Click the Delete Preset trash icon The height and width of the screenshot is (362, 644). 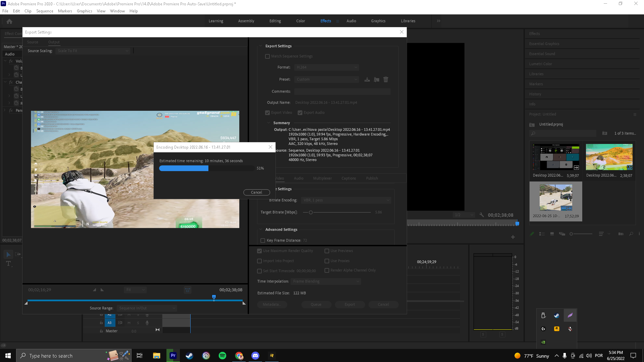pos(386,80)
